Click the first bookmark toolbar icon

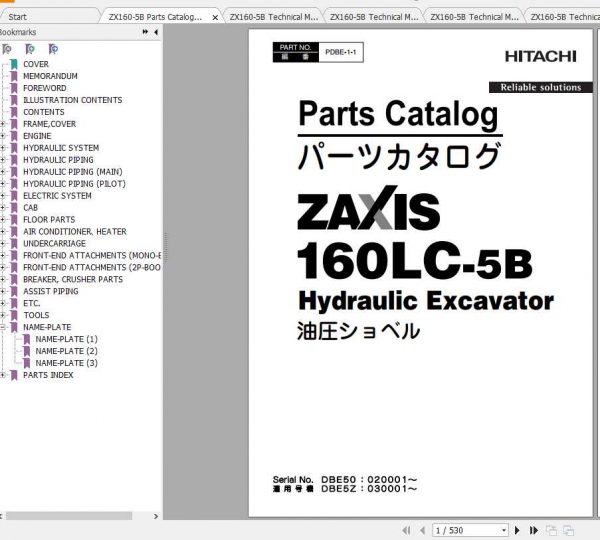click(7, 49)
